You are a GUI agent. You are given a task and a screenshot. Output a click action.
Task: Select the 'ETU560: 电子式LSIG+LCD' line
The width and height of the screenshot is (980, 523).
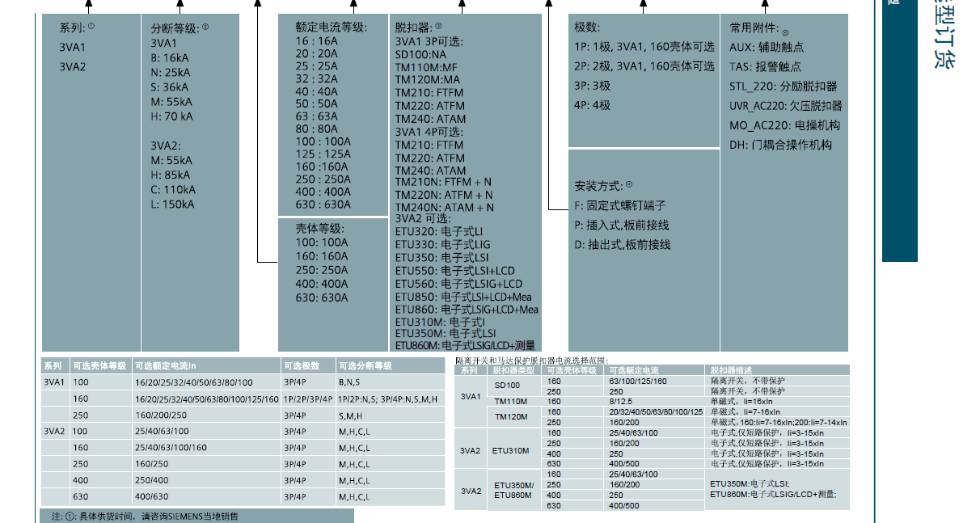[x=459, y=284]
